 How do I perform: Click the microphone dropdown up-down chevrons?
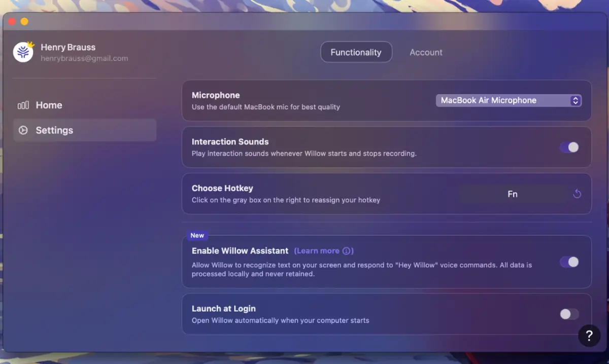click(575, 100)
